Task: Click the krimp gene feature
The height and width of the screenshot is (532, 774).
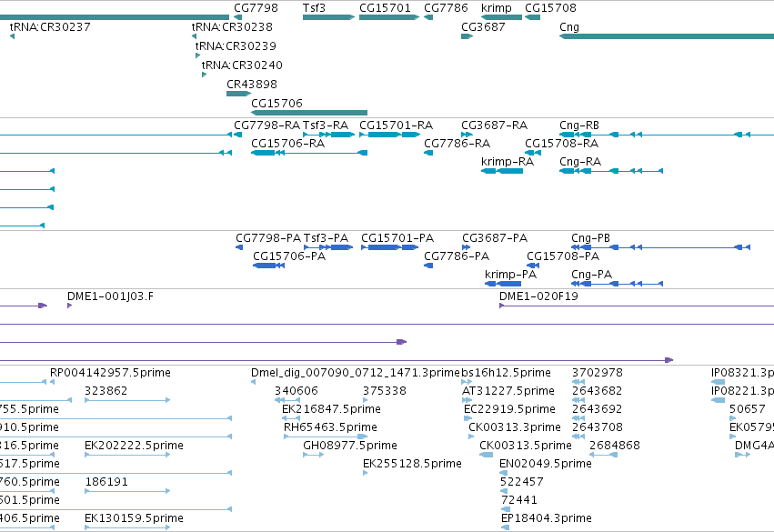Action: tap(501, 17)
